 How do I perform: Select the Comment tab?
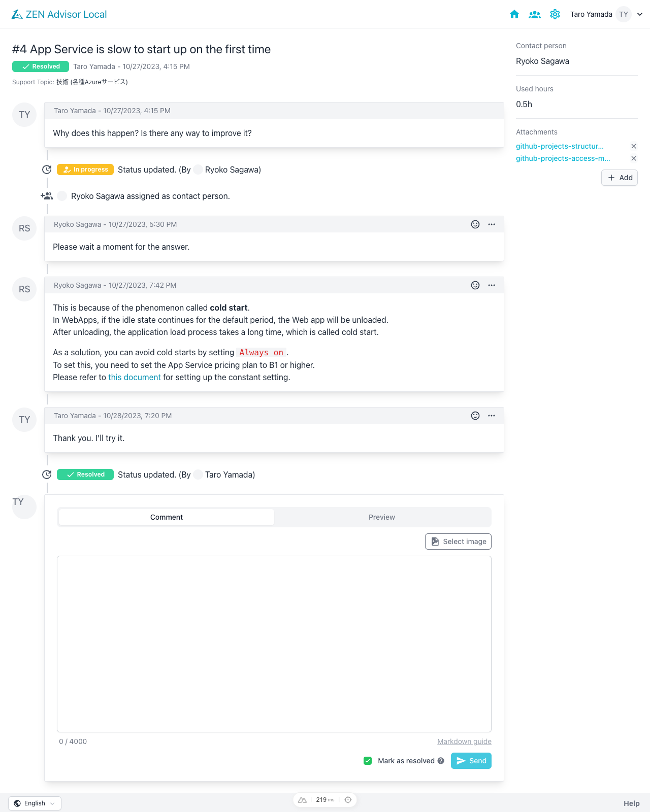[x=167, y=517]
